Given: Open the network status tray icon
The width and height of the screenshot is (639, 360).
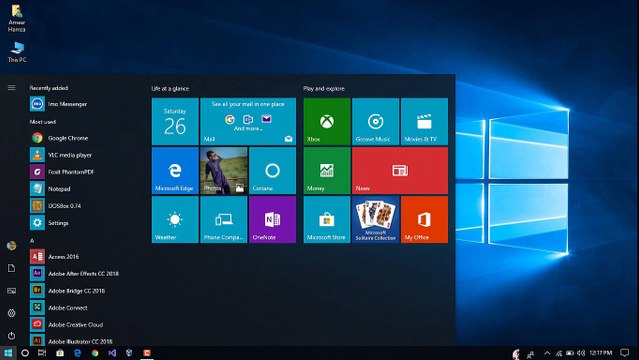Looking at the screenshot, I should [559, 353].
